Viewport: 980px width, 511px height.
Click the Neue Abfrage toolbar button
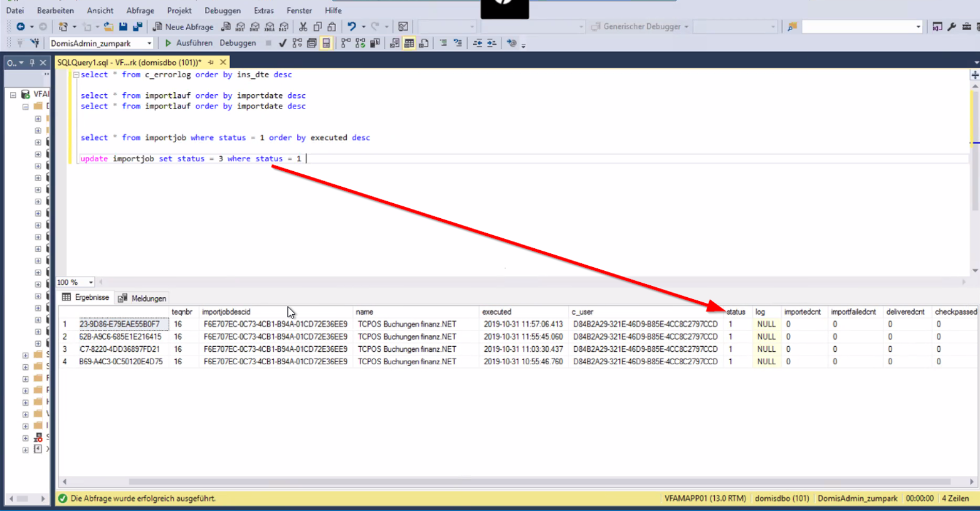(x=182, y=27)
